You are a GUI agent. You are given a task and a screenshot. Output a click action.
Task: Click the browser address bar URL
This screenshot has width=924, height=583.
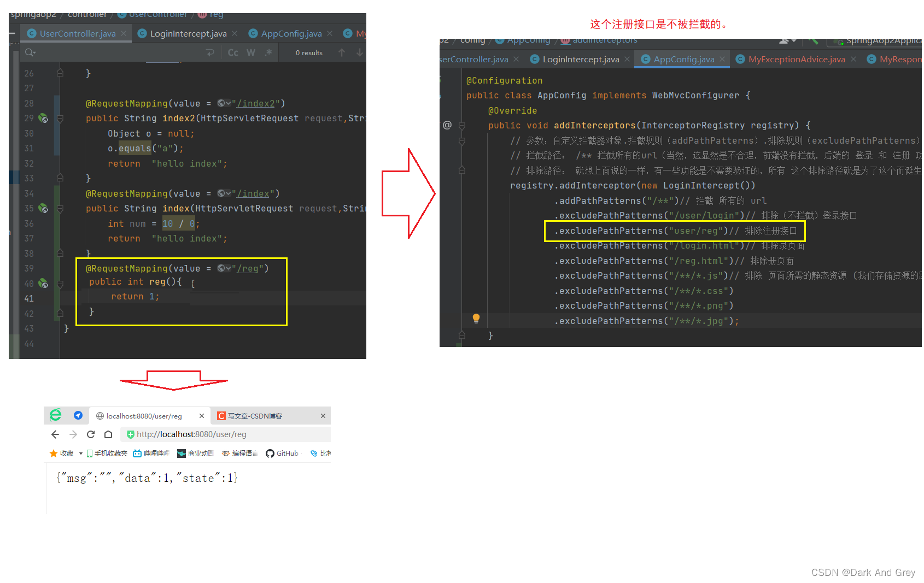191,434
